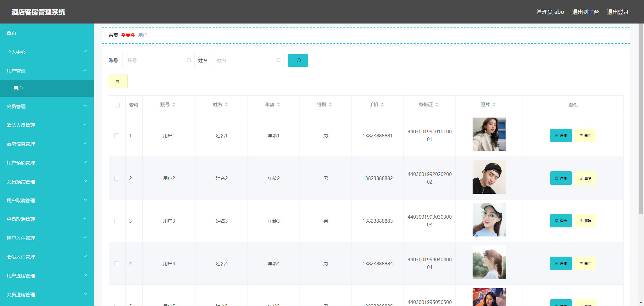Click 酒店客房管理系统 title
The width and height of the screenshot is (644, 306).
tap(38, 12)
